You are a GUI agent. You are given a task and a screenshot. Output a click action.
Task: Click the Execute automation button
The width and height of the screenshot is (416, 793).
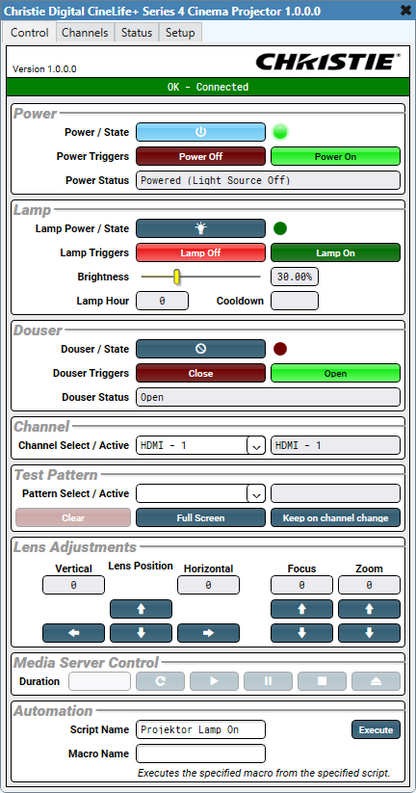point(376,730)
